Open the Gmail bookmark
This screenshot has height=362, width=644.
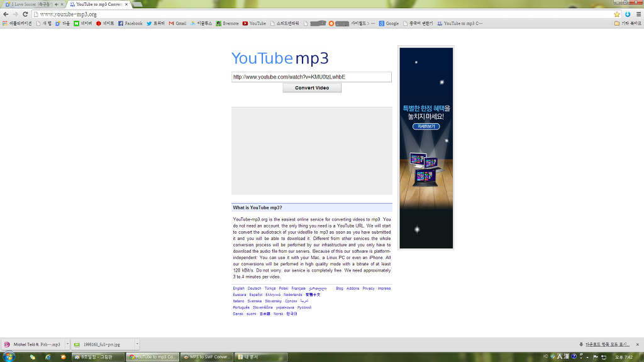coord(177,23)
